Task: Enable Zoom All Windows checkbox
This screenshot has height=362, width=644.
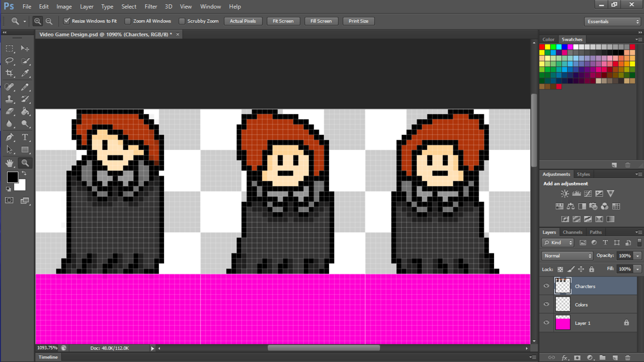Action: (x=128, y=21)
